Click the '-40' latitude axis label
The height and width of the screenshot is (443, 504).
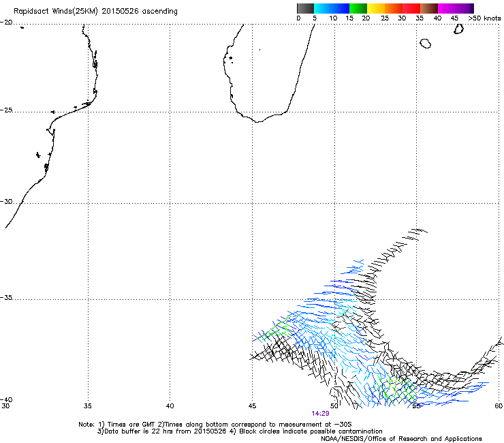coord(6,399)
